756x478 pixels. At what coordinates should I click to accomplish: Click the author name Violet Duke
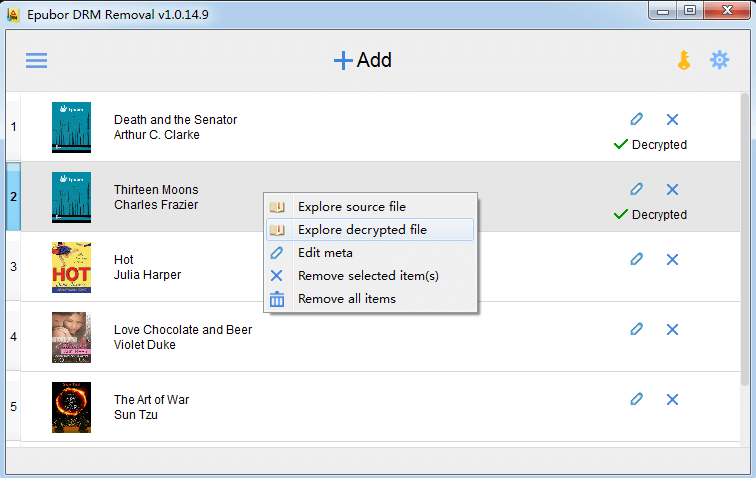(145, 344)
